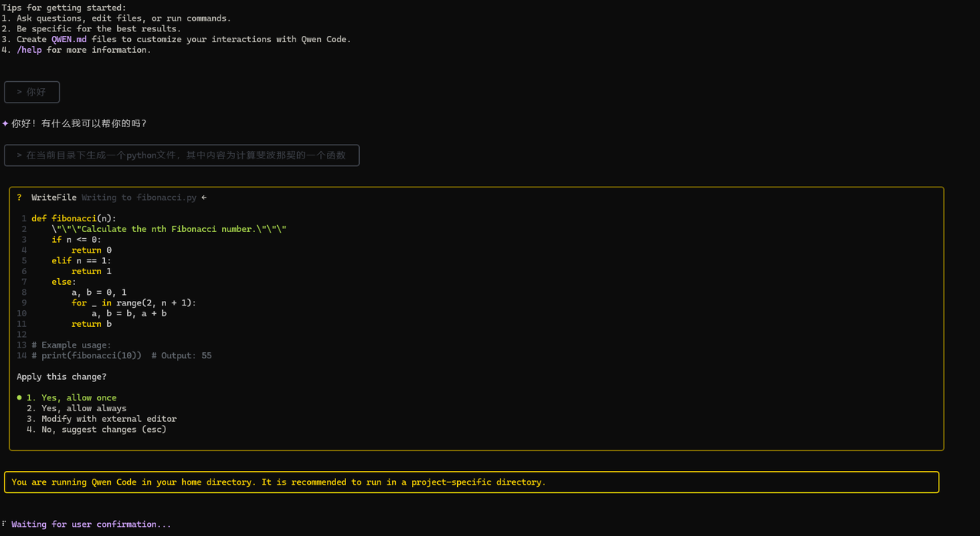Select option 2. Yes, allow always

point(77,408)
